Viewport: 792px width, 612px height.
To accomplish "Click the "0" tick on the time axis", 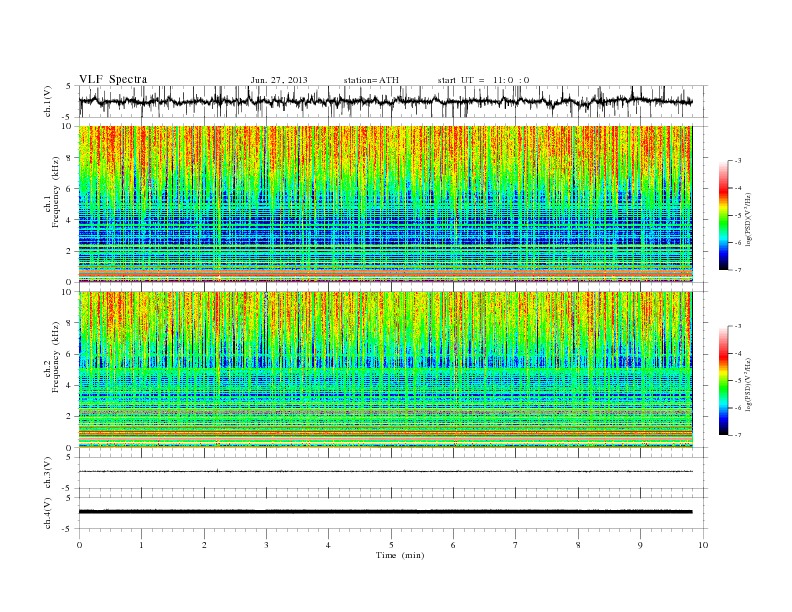I will (79, 545).
